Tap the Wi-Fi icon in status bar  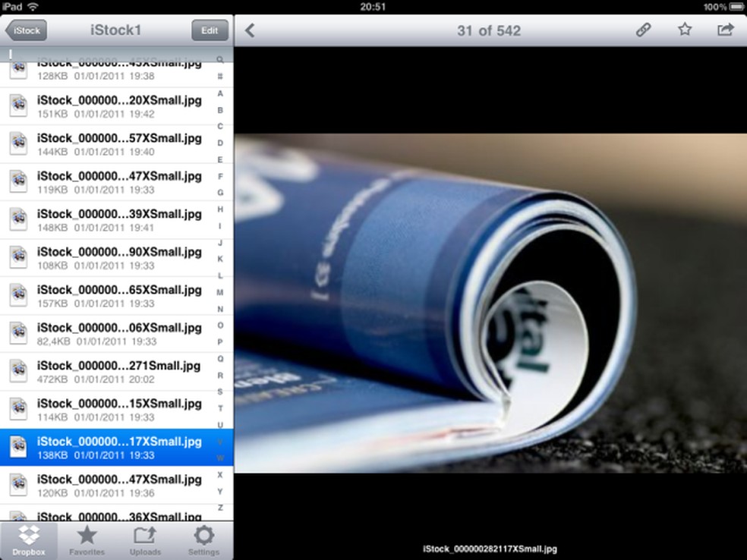33,7
